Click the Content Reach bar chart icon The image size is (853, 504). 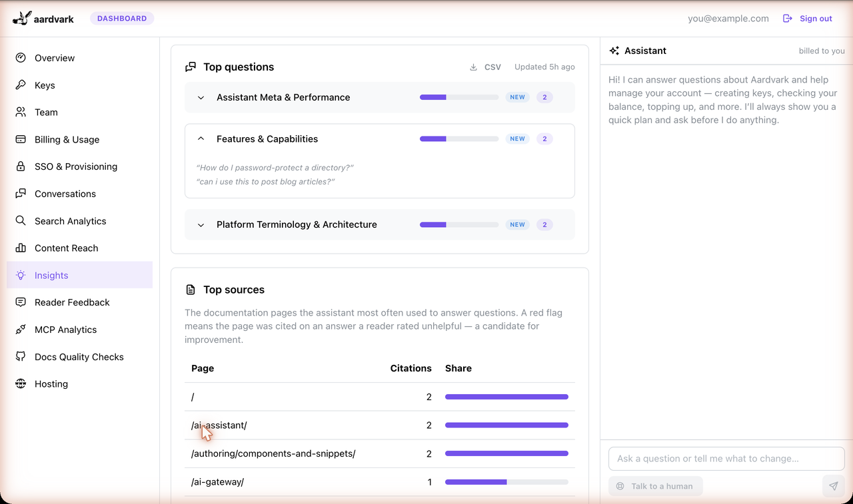21,248
